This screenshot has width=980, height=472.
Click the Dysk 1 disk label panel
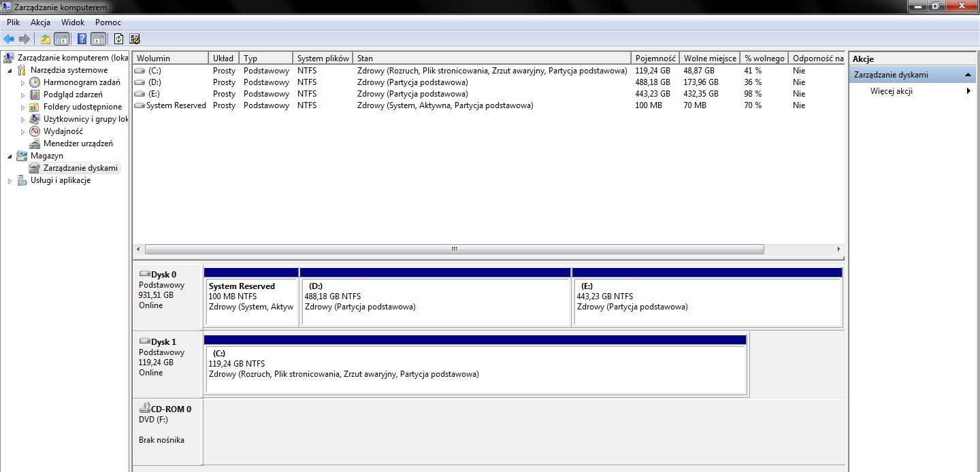(167, 364)
